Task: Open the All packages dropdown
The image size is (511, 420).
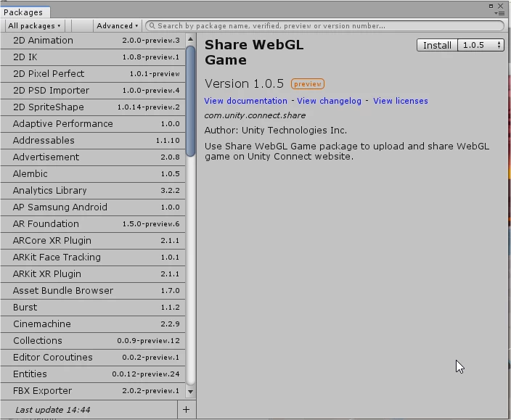Action: (x=35, y=25)
